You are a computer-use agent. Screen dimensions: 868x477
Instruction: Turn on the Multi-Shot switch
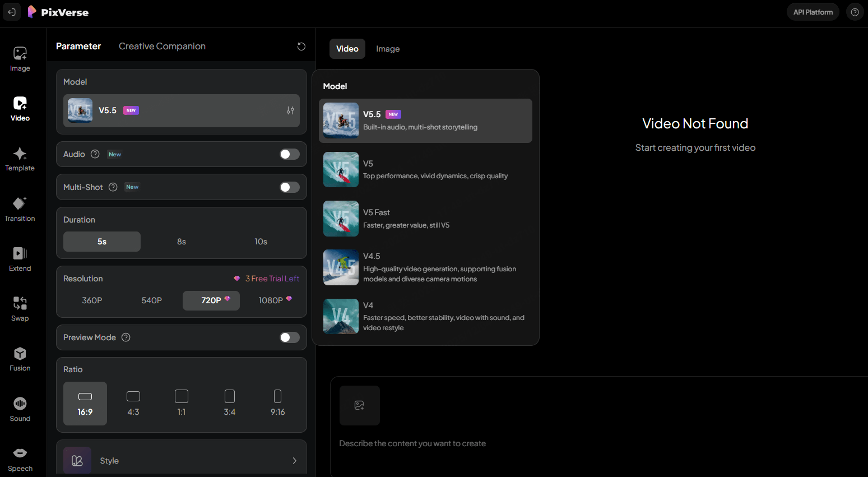[x=289, y=187]
